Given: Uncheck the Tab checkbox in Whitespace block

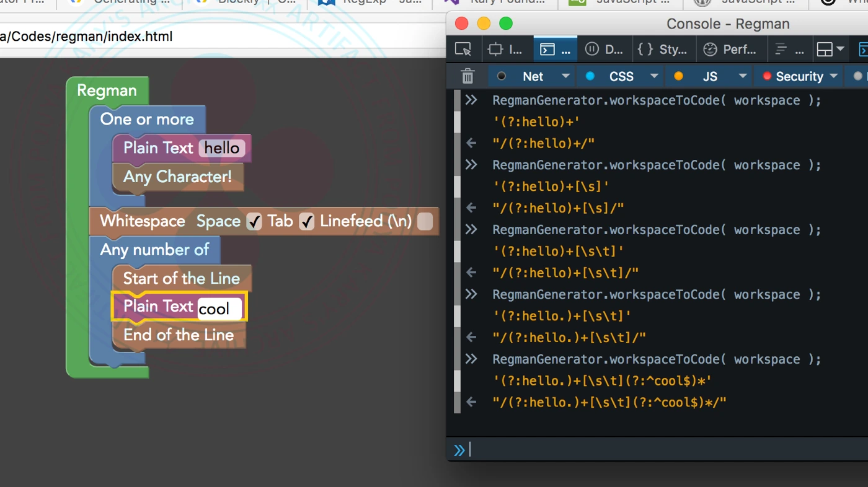Looking at the screenshot, I should coord(306,222).
